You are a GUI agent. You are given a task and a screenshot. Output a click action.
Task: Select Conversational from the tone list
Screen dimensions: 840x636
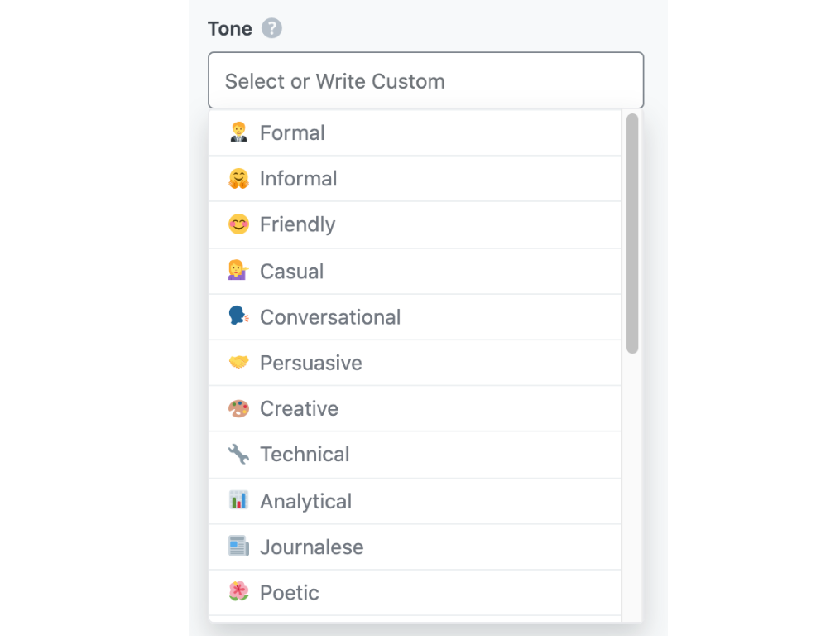pyautogui.click(x=330, y=317)
